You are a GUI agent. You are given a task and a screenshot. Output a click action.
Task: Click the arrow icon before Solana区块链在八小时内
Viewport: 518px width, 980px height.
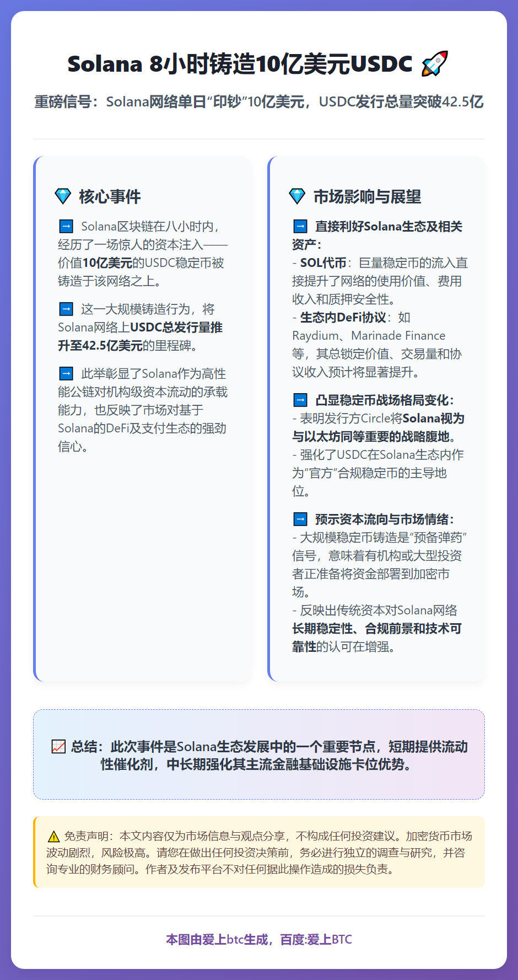point(66,226)
